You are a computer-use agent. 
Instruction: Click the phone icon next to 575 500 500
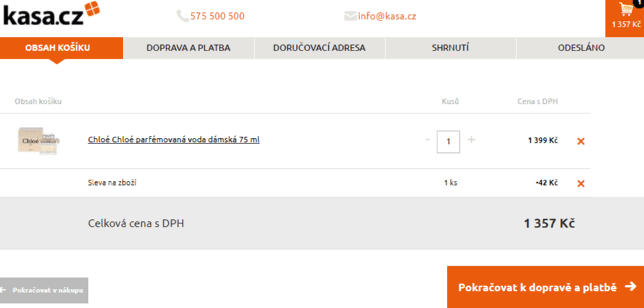[x=182, y=16]
